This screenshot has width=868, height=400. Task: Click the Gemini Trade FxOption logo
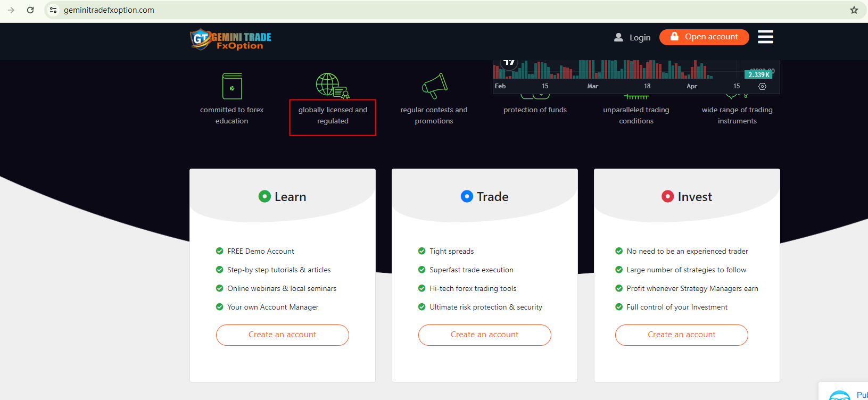pos(230,39)
